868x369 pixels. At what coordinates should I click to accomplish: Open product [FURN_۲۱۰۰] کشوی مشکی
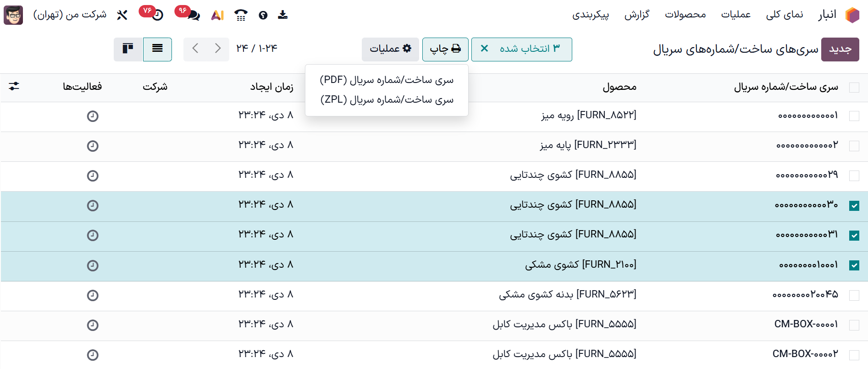point(581,265)
